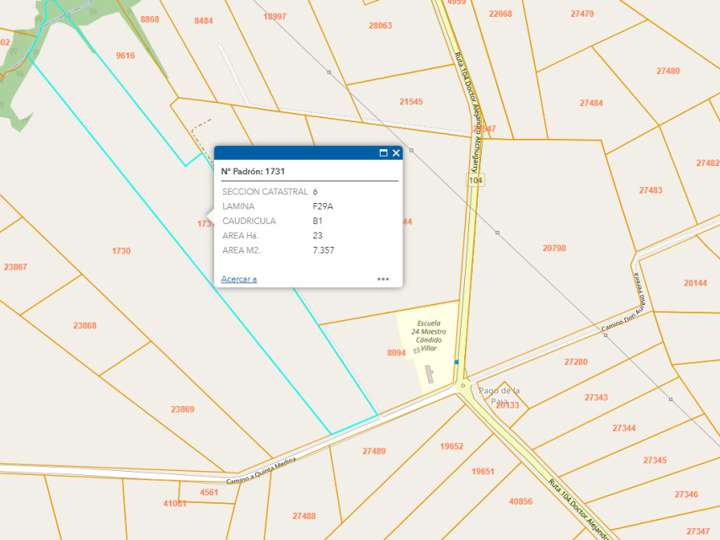Select parcel labeled 20798
Image resolution: width=720 pixels, height=540 pixels.
click(554, 247)
